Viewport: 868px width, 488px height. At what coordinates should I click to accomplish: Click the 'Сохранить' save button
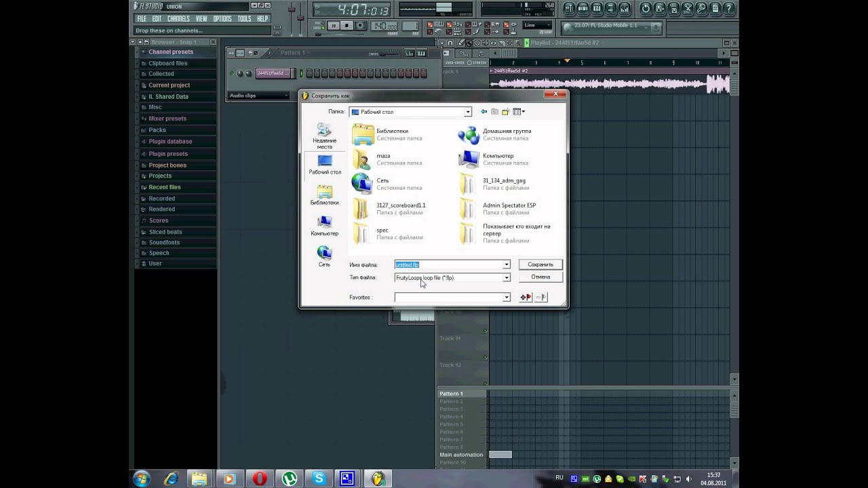click(540, 264)
